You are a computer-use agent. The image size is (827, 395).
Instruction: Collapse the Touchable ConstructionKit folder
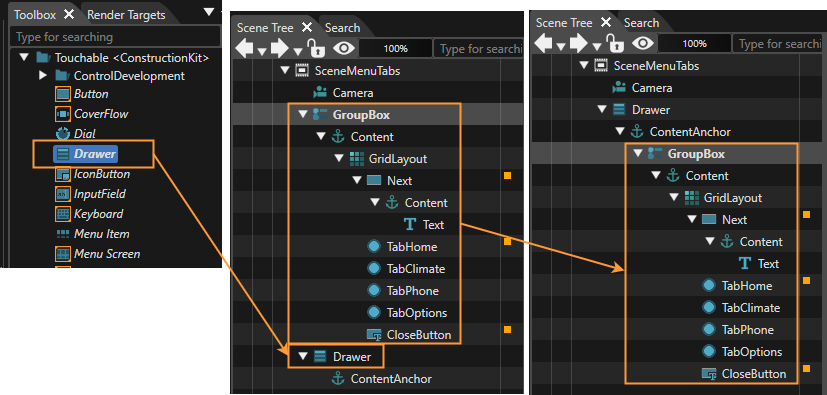24,57
